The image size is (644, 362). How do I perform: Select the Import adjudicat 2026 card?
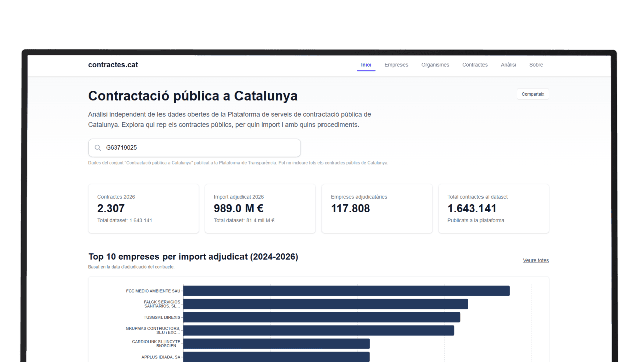tap(260, 209)
